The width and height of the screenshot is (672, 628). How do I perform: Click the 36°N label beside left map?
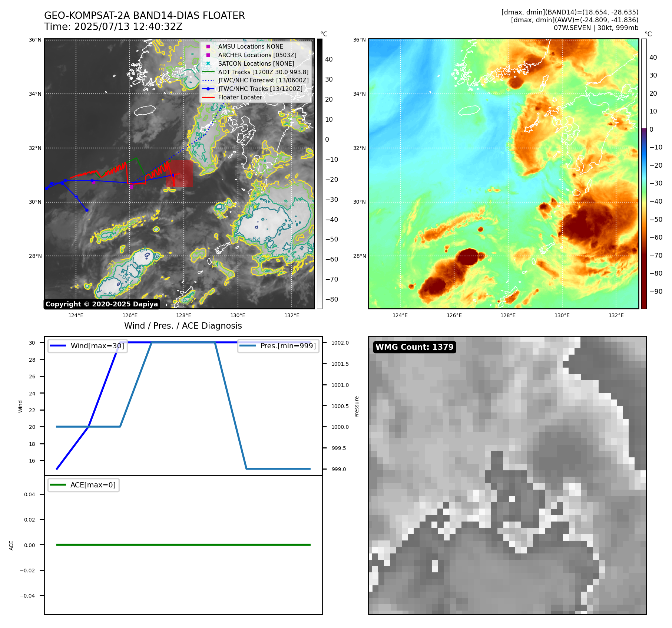tap(35, 40)
